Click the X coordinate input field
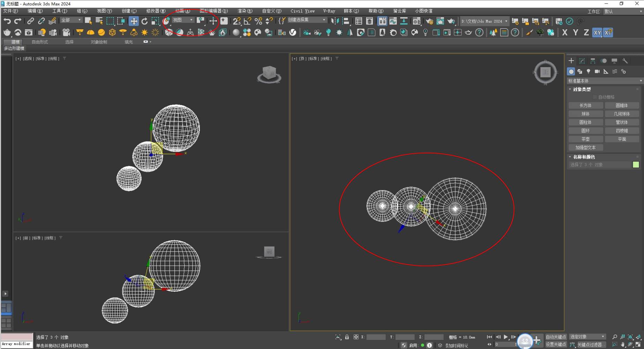Image resolution: width=644 pixels, height=349 pixels. point(376,337)
